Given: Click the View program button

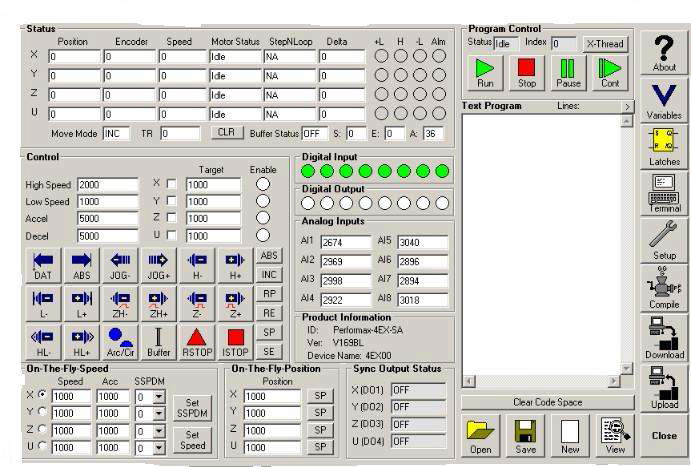Looking at the screenshot, I should click(615, 435).
